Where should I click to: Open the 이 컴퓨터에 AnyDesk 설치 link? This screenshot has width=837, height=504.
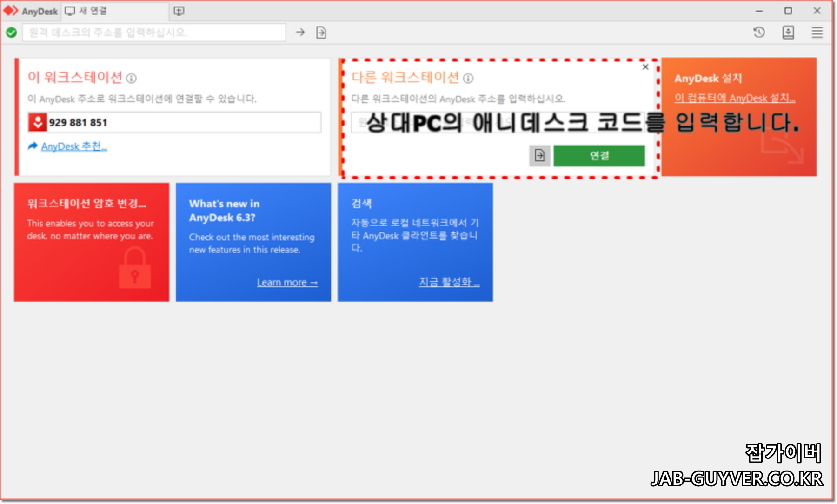pyautogui.click(x=735, y=98)
